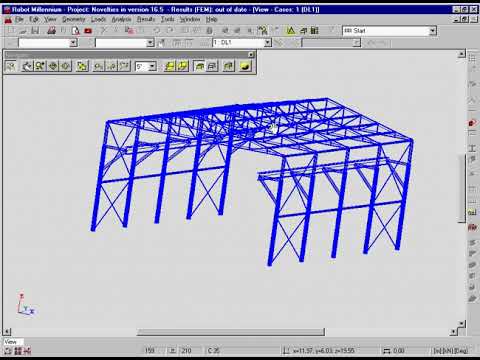The image size is (480, 360).
Task: Click the Open project folder icon
Action: click(23, 31)
